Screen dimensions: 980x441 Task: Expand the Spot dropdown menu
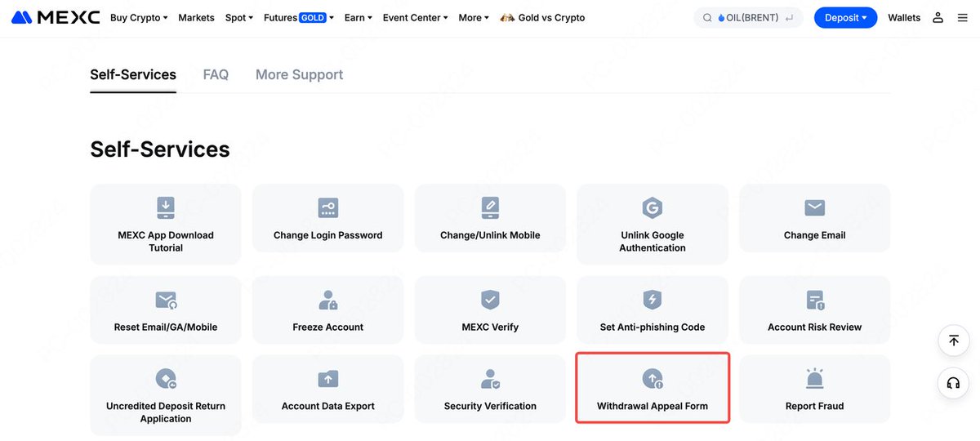[x=239, y=18]
